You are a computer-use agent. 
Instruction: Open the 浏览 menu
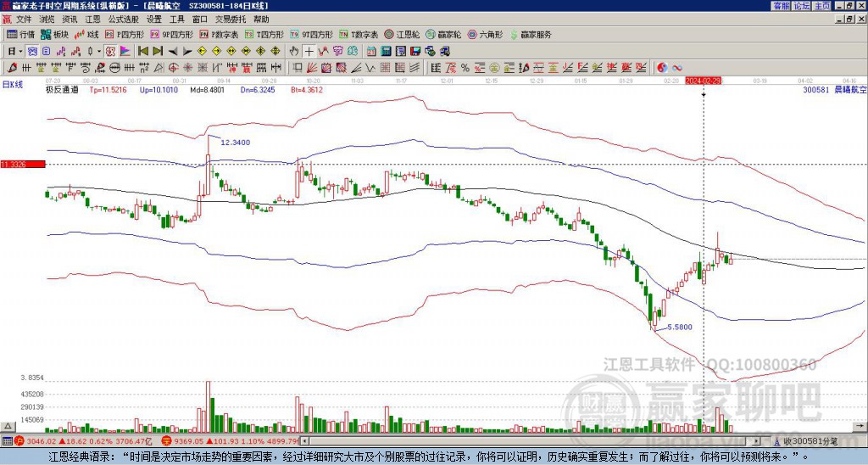click(47, 20)
